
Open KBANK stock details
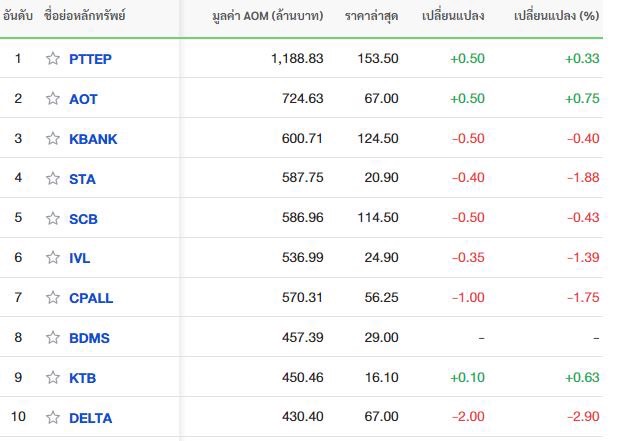[93, 139]
